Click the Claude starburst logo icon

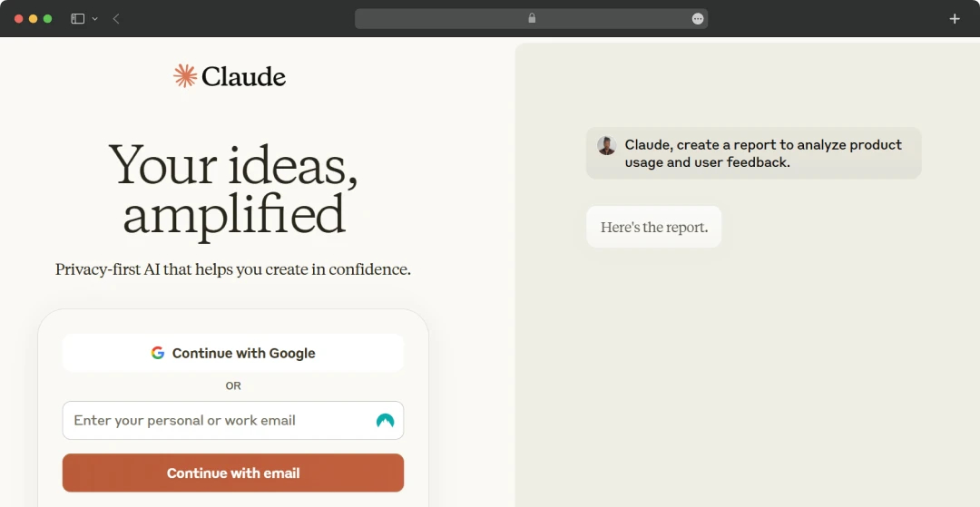pyautogui.click(x=185, y=75)
